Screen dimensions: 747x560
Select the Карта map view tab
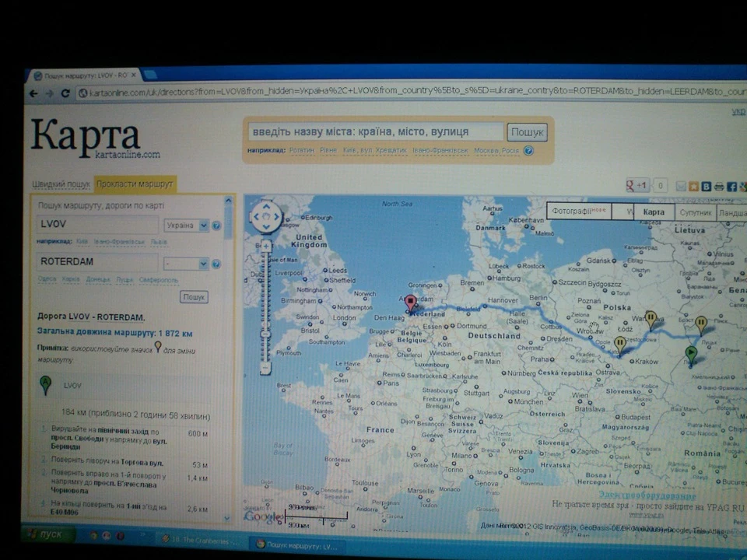[x=654, y=212]
